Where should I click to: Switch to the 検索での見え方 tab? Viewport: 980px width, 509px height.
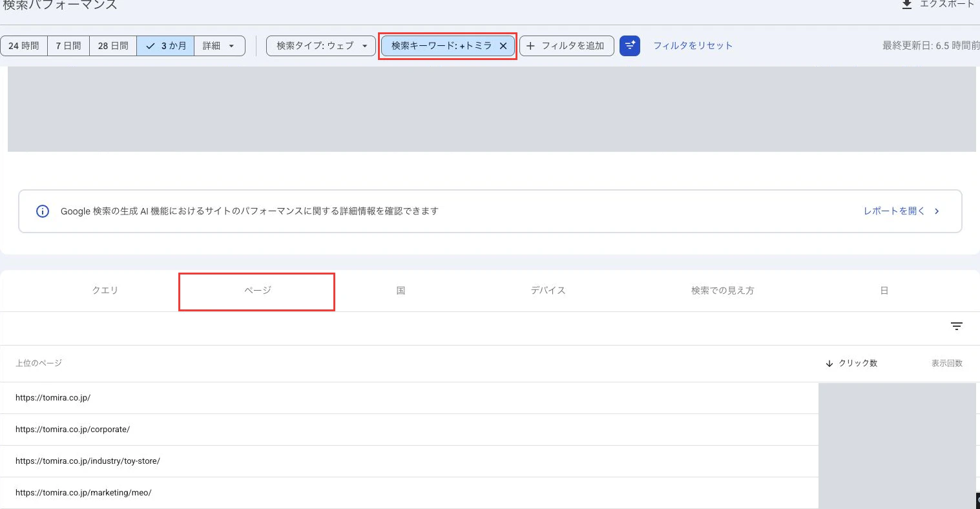(x=722, y=291)
